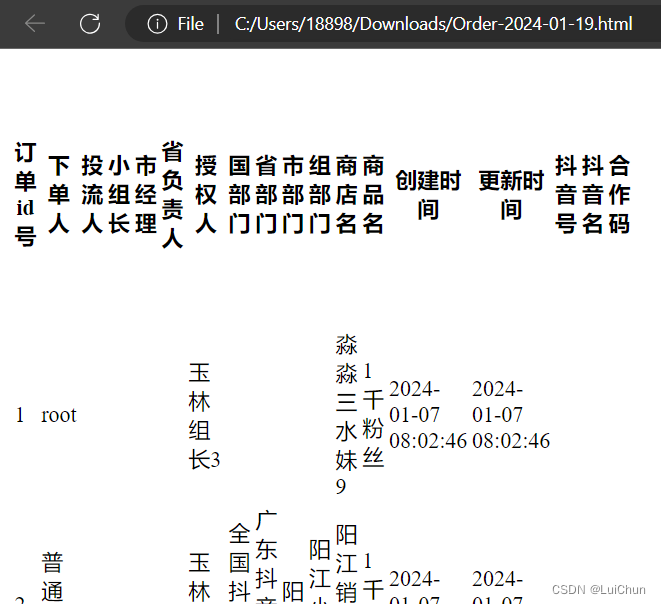Reload the page with the refresh icon

90,24
